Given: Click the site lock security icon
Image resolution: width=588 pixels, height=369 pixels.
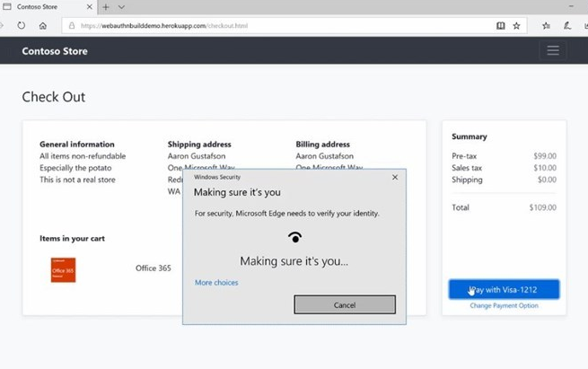Looking at the screenshot, I should tap(72, 25).
